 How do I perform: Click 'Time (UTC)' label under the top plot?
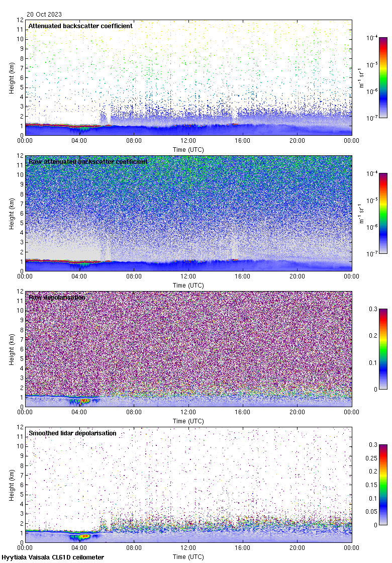(x=188, y=150)
